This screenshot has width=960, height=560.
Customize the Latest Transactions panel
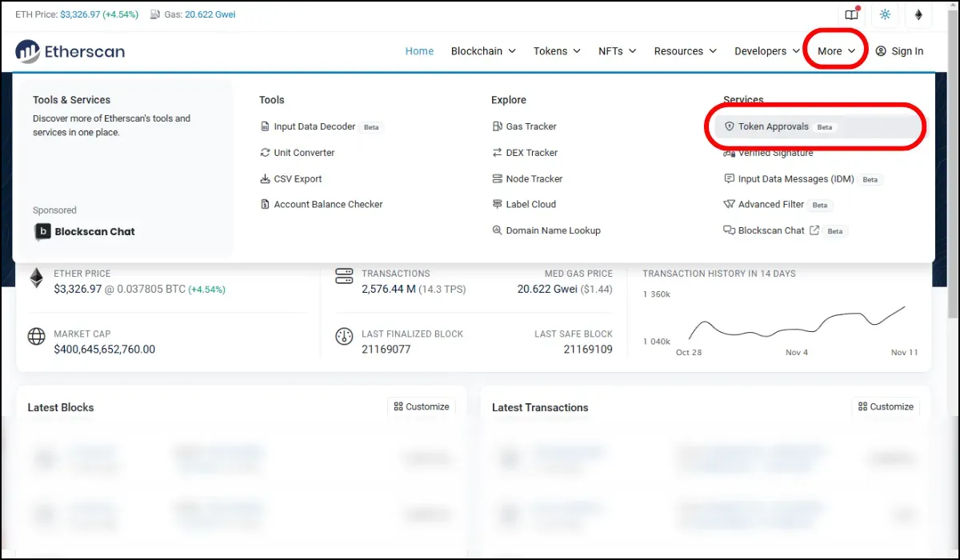click(x=886, y=407)
